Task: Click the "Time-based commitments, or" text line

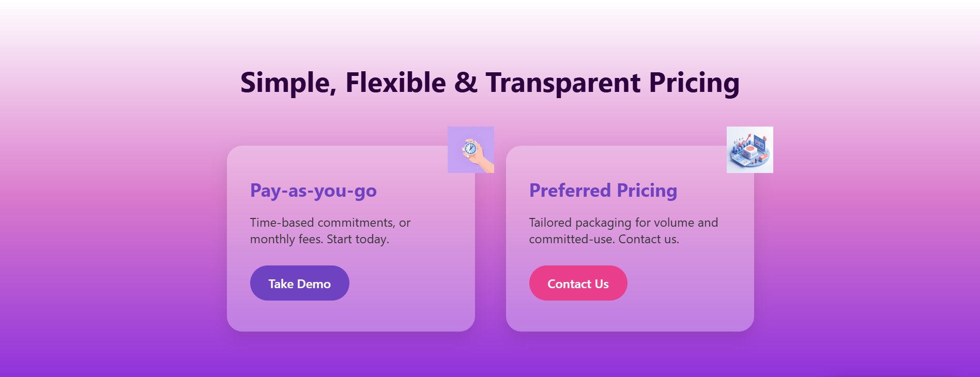Action: pos(330,223)
